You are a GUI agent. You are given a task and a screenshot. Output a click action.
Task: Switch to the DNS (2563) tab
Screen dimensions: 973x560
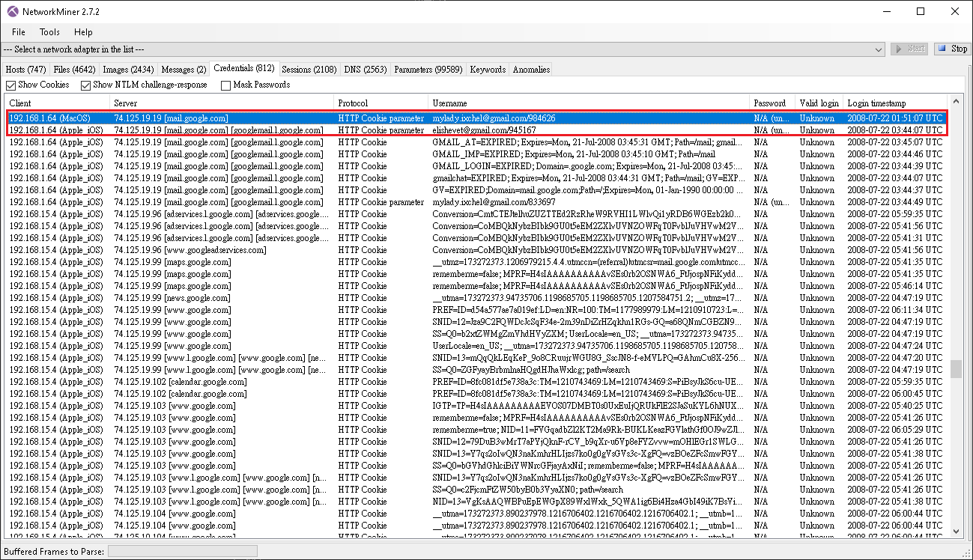pos(366,70)
